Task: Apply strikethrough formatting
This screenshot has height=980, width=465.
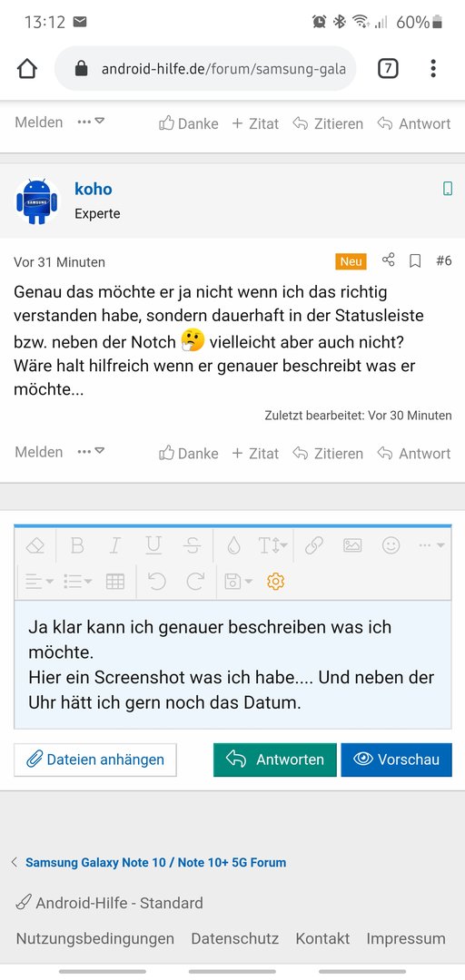Action: coord(193,545)
